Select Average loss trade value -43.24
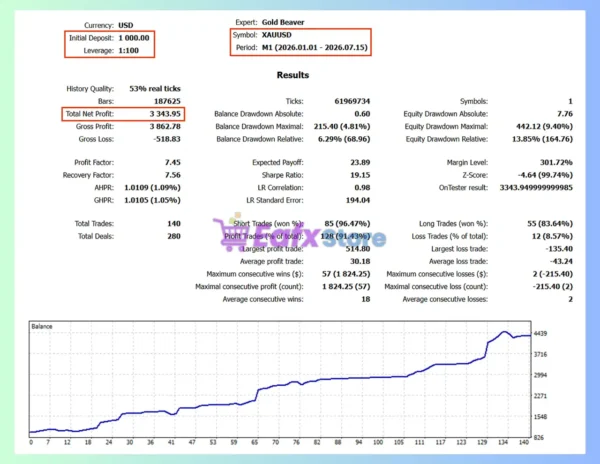The width and height of the screenshot is (600, 464). click(x=561, y=262)
